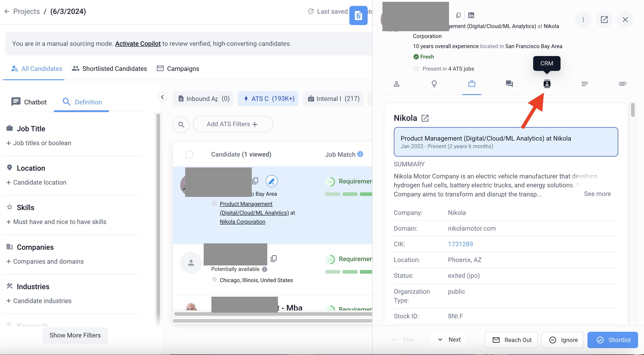Image resolution: width=644 pixels, height=355 pixels.
Task: Shortlist this candidate
Action: [613, 340]
